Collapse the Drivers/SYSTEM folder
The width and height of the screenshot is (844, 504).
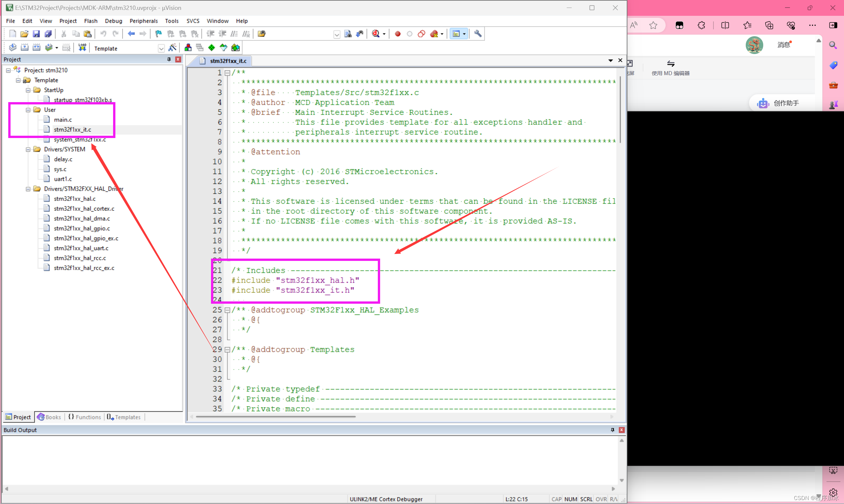(x=28, y=150)
